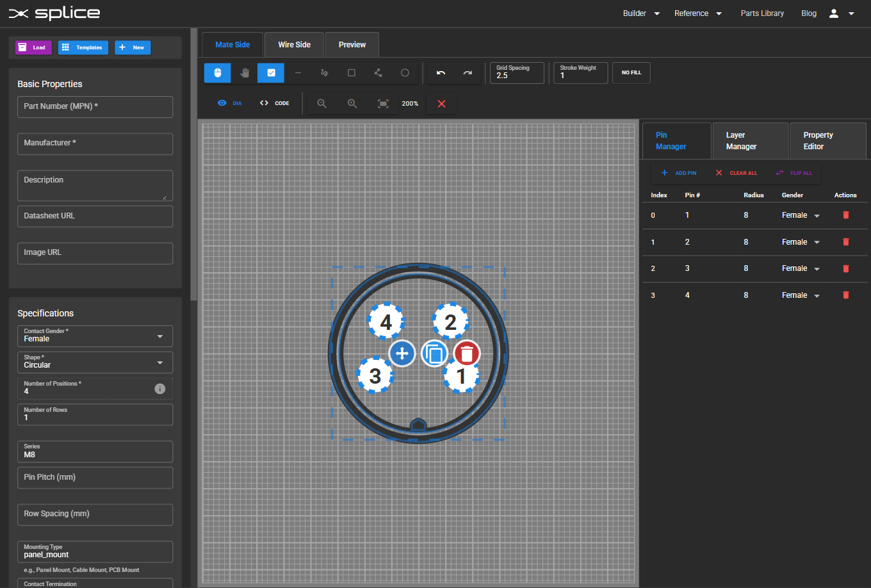The width and height of the screenshot is (871, 588).
Task: Open the Shape dropdown
Action: point(95,362)
